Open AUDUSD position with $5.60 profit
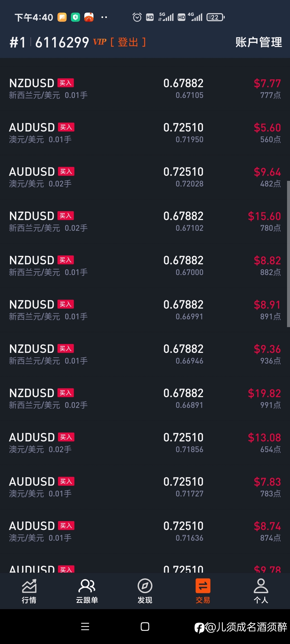The width and height of the screenshot is (290, 644). coord(145,133)
